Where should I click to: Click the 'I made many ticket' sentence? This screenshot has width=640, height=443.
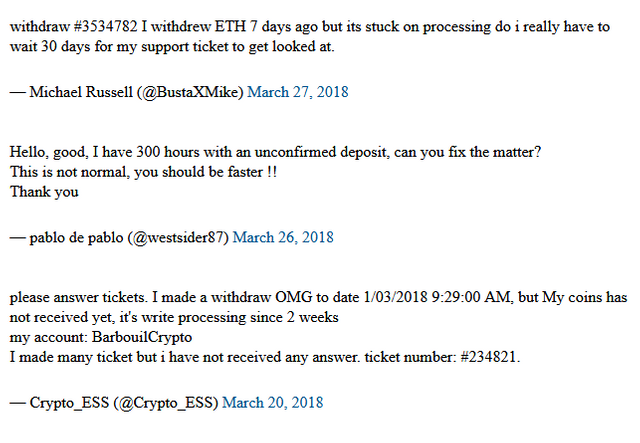185,357
